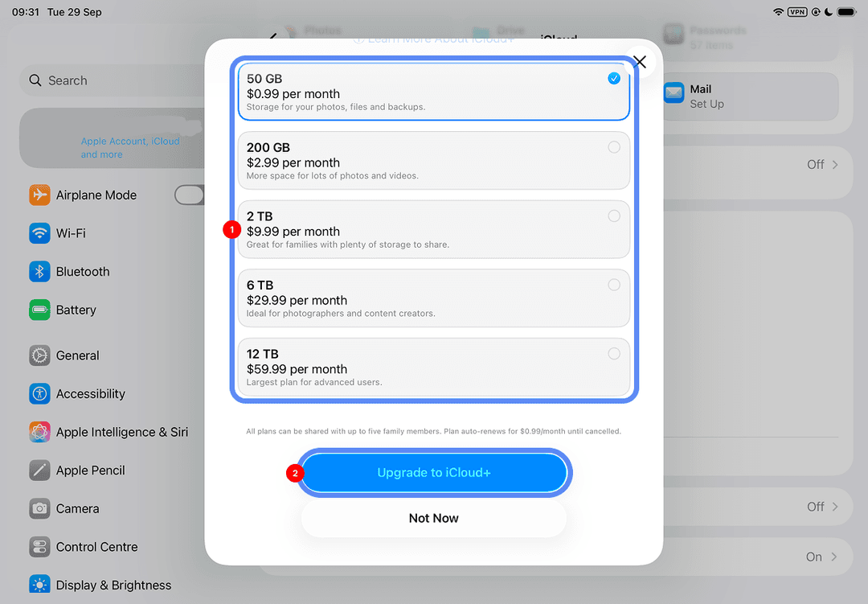The image size is (868, 604).
Task: Click the Search field in Settings sidebar
Action: pyautogui.click(x=113, y=80)
